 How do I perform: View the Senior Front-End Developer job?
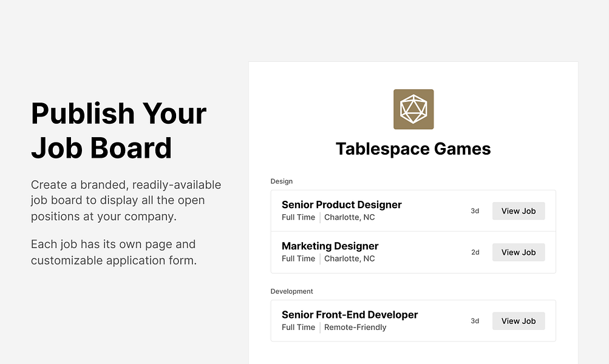point(519,321)
